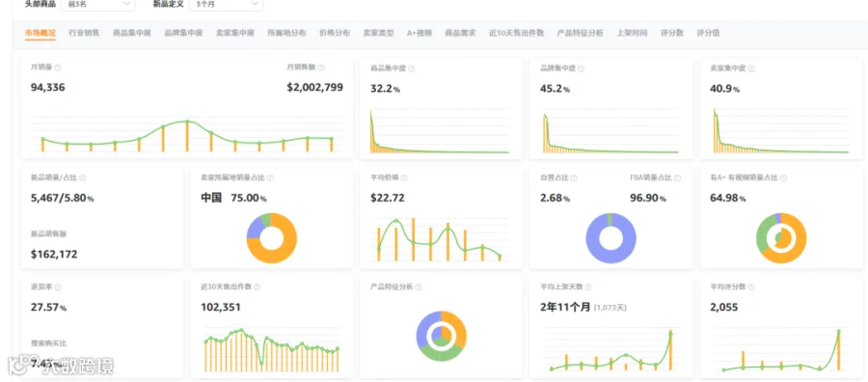Open the 品牌集中度 tab
The height and width of the screenshot is (382, 868).
point(183,33)
